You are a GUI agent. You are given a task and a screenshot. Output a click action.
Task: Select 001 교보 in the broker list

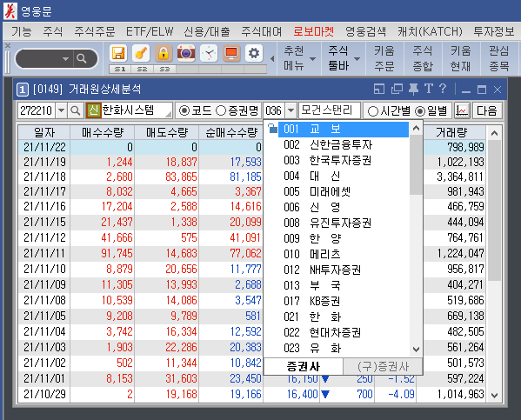pyautogui.click(x=344, y=129)
